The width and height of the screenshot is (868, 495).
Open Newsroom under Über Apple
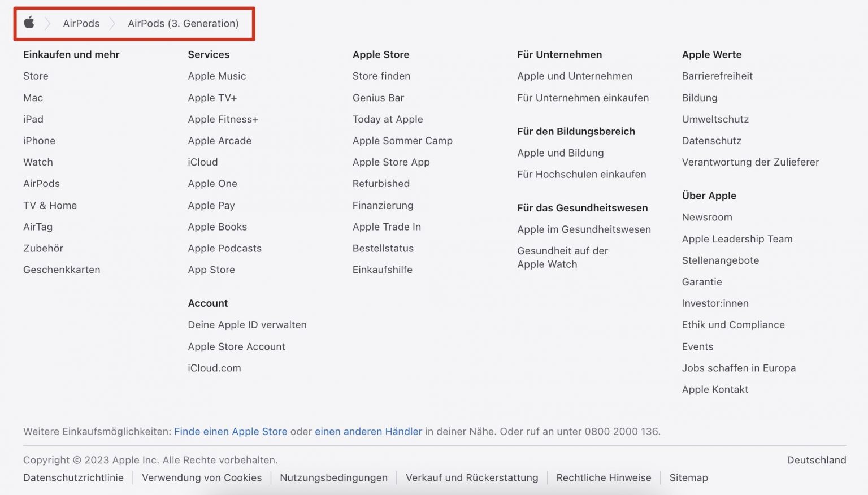pos(707,217)
